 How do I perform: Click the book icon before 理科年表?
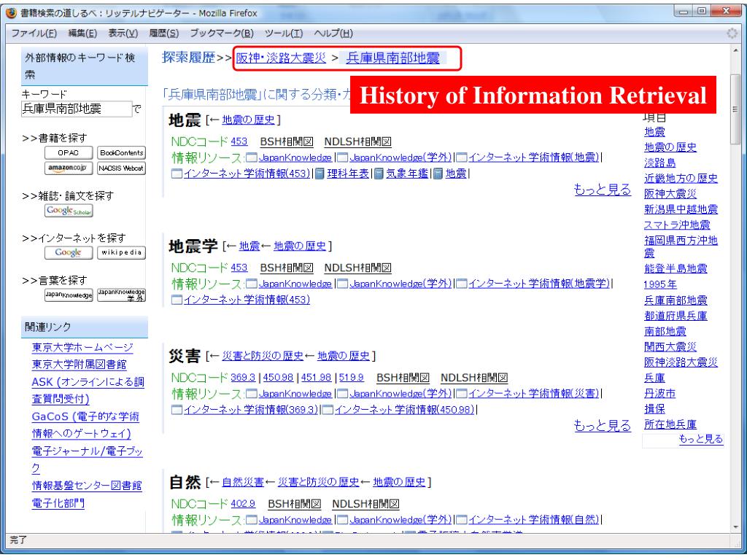point(320,174)
